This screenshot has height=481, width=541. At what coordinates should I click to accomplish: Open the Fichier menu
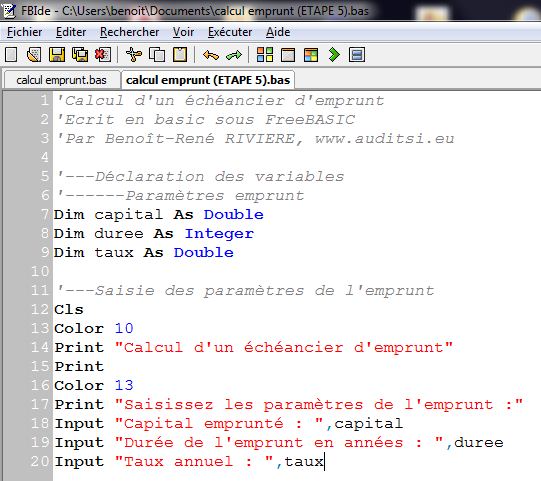point(24,32)
